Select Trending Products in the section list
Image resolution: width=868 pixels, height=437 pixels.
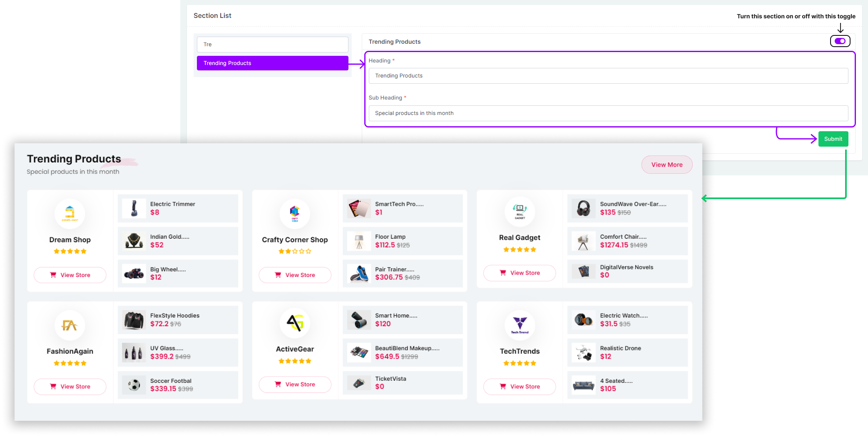[272, 63]
